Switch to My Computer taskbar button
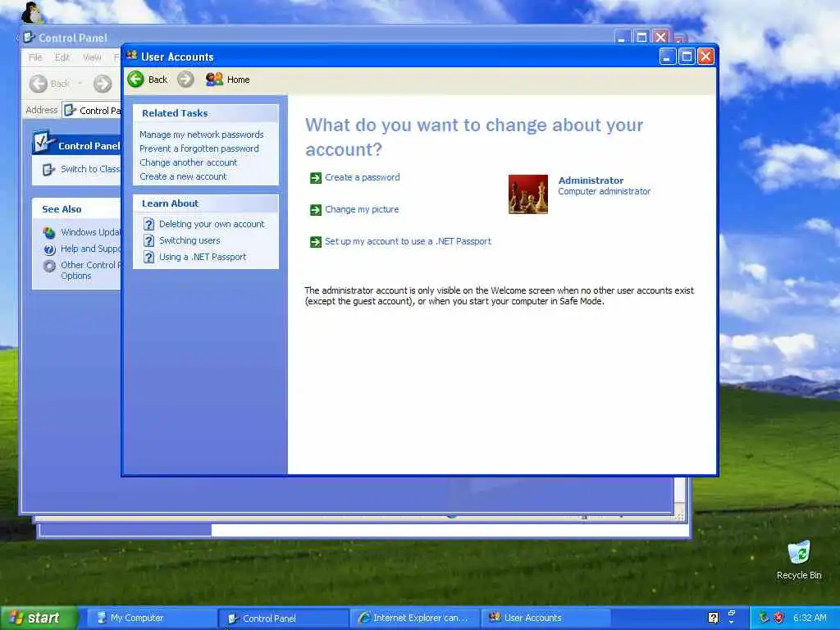 (152, 618)
